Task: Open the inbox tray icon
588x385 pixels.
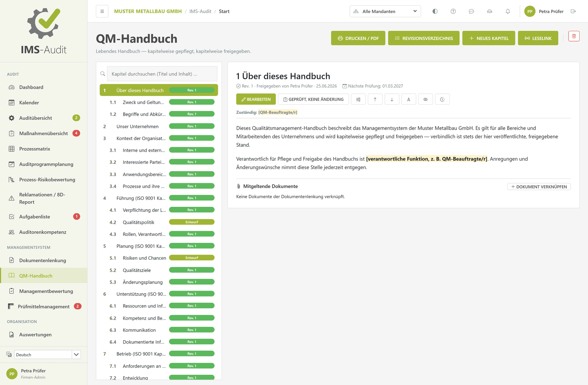Action: 490,11
